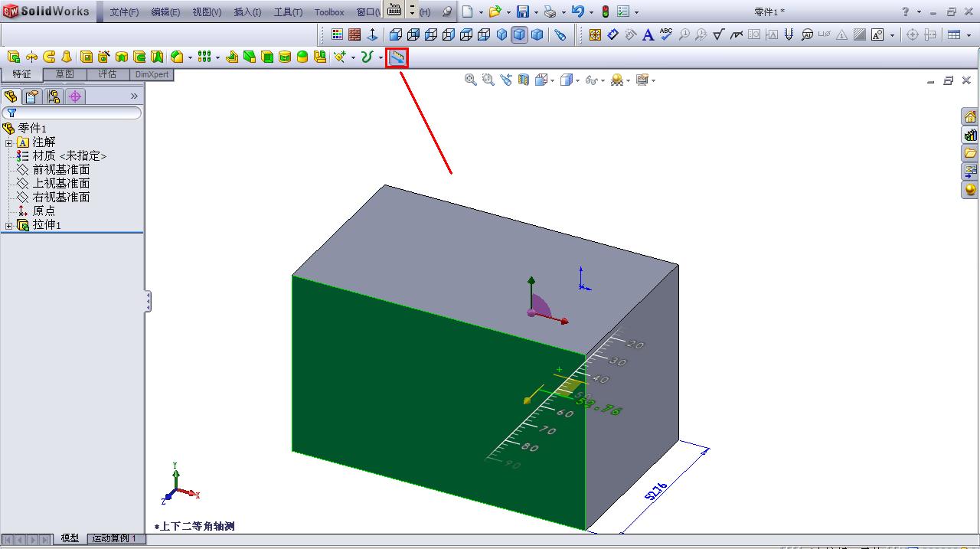The width and height of the screenshot is (980, 549).
Task: Select the Curves tool icon
Action: (x=367, y=57)
